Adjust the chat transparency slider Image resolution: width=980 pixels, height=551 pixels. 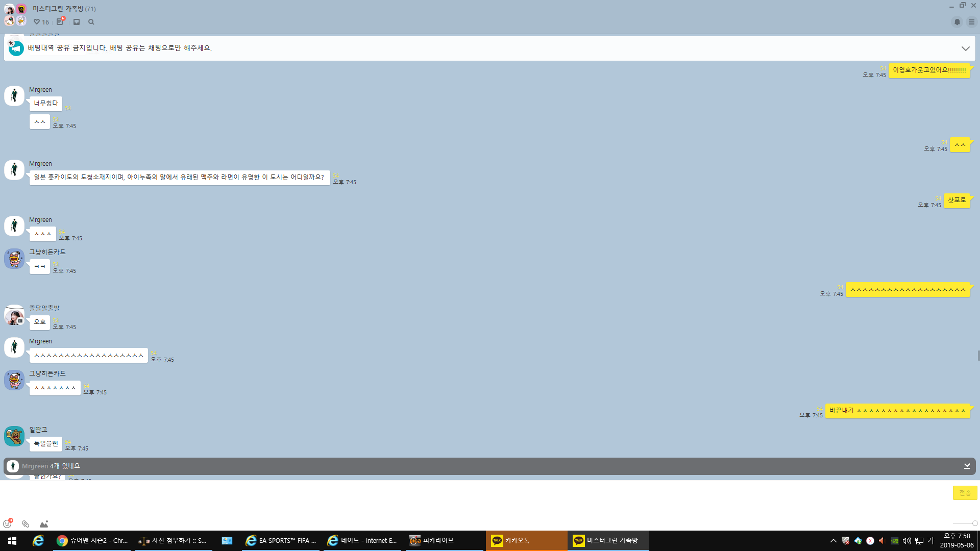click(x=974, y=523)
